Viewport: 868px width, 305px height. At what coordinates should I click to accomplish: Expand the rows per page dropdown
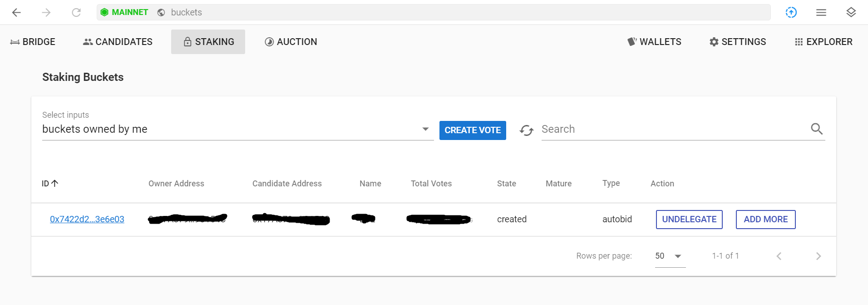[x=670, y=256]
